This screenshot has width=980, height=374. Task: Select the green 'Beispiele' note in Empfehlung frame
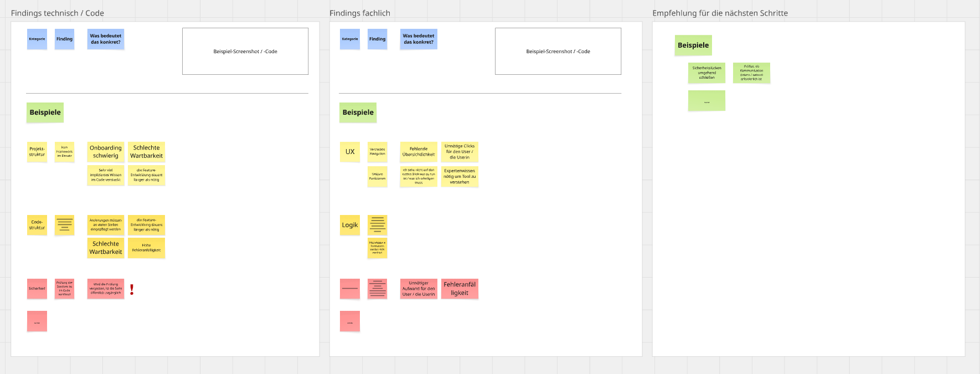[x=693, y=45]
